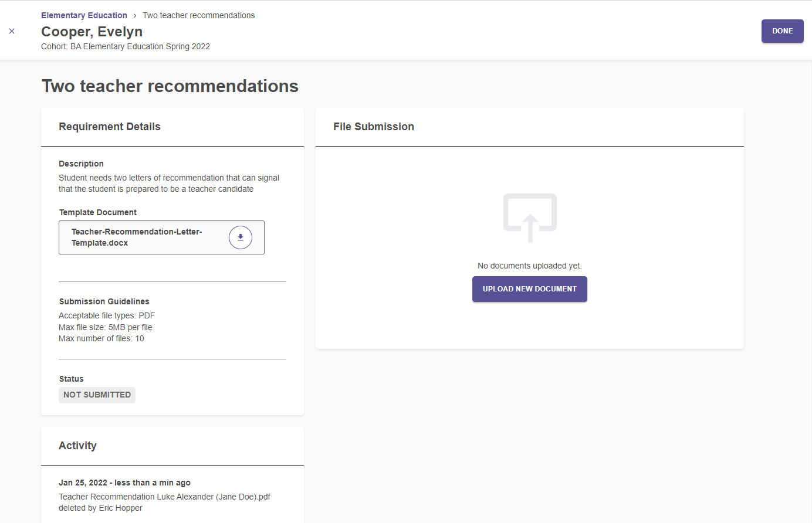812x523 pixels.
Task: Click the student name Cooper, Evelyn
Action: [x=92, y=32]
